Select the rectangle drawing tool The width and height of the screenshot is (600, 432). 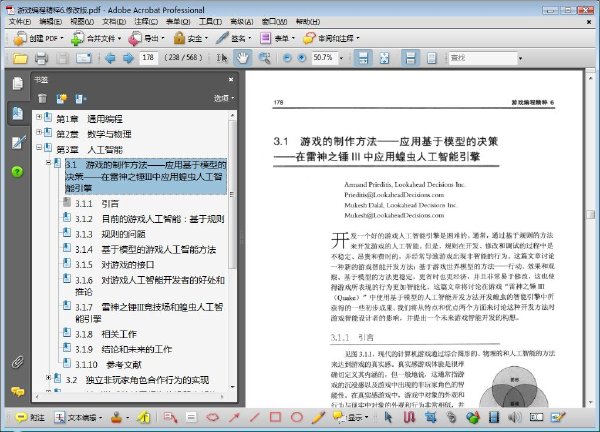276,417
